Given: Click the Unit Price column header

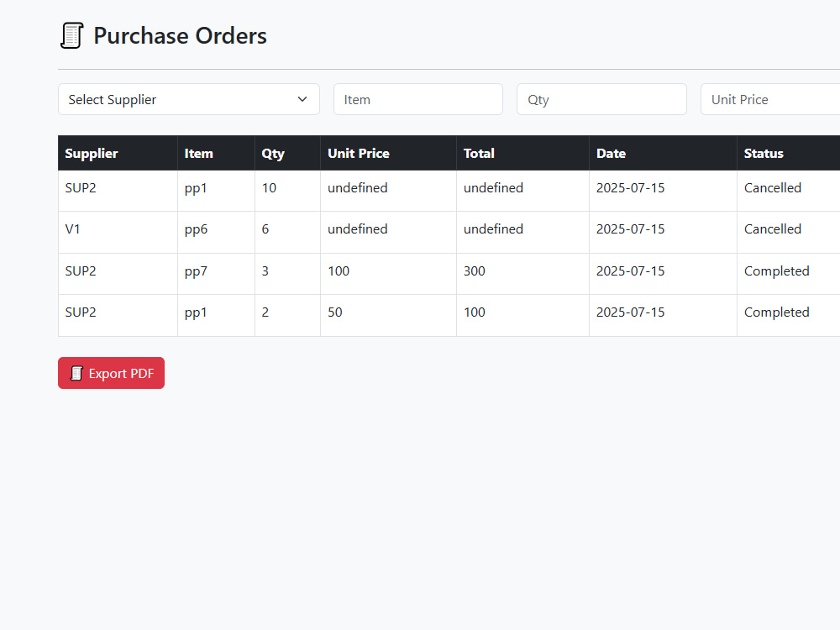Looking at the screenshot, I should [x=388, y=153].
